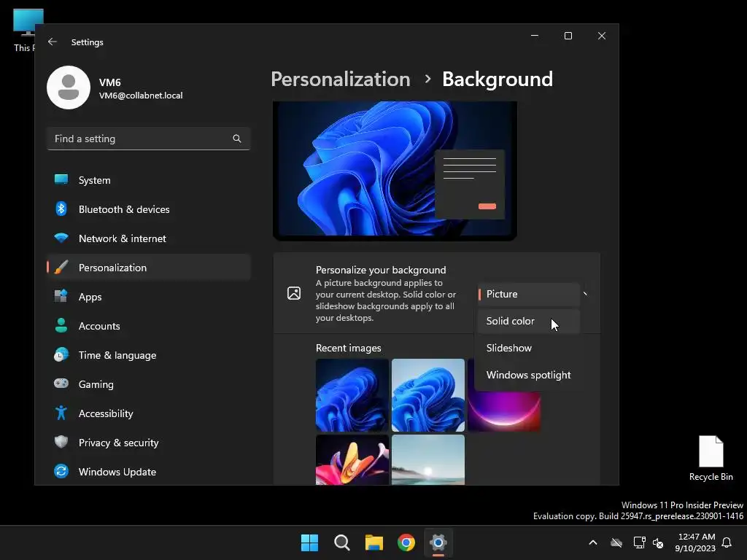Select the light blue bloom wallpaper thumbnail
The width and height of the screenshot is (747, 560).
(427, 395)
